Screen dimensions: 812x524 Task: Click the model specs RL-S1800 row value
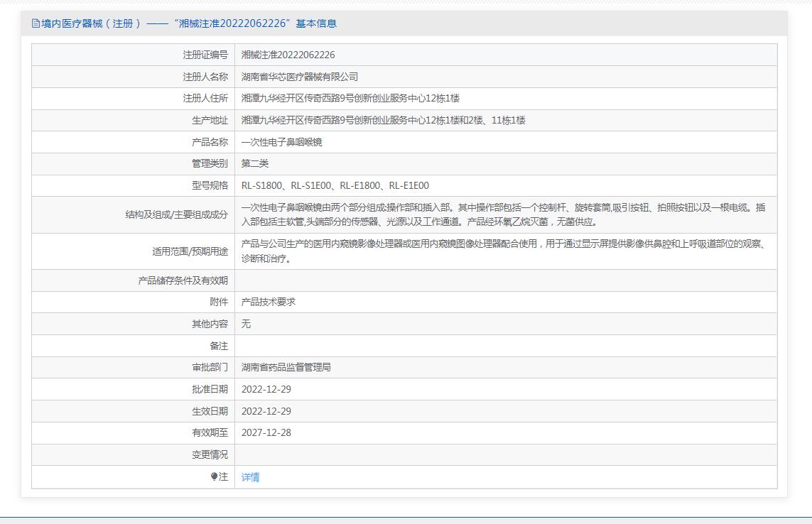click(335, 185)
